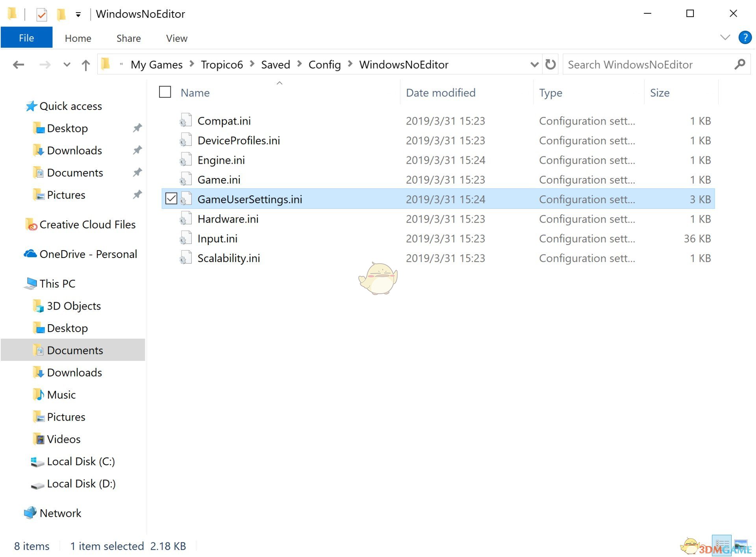Expand the chevron after Config in path
The width and height of the screenshot is (756, 557).
coord(350,64)
